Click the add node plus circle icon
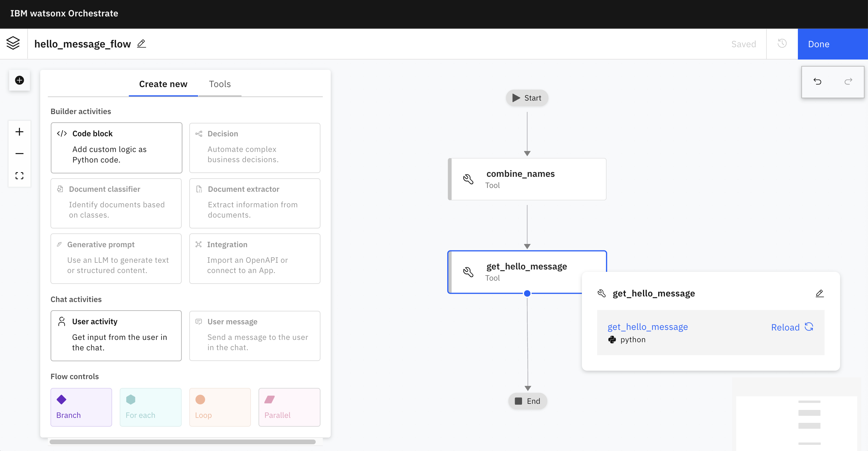This screenshot has height=451, width=868. 20,80
